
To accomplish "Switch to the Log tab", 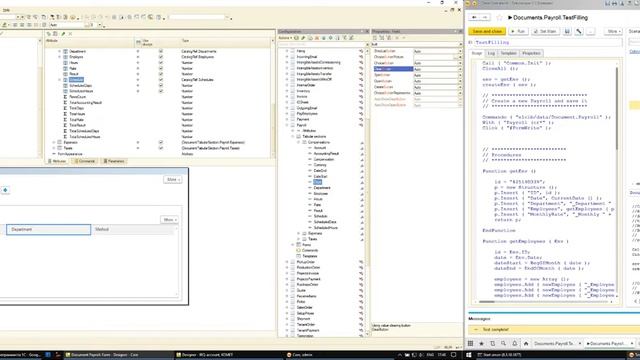I will click(491, 53).
